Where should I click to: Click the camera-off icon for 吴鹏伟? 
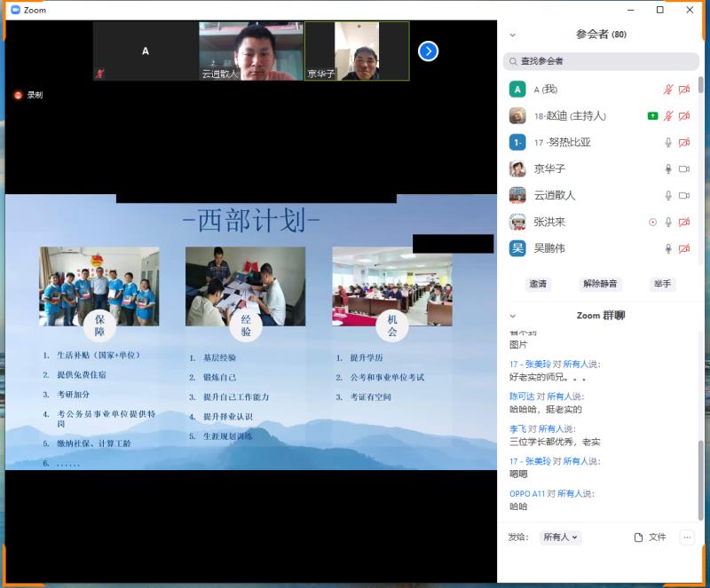[x=684, y=249]
